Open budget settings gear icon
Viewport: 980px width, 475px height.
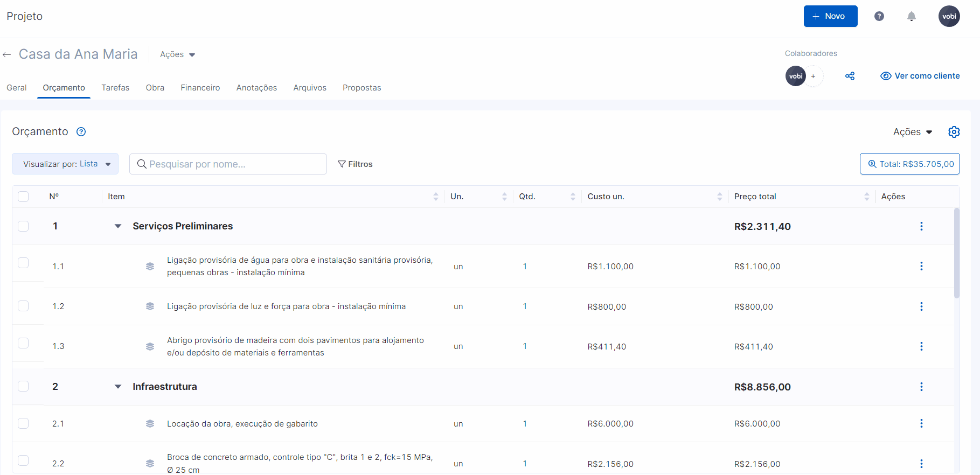(954, 132)
